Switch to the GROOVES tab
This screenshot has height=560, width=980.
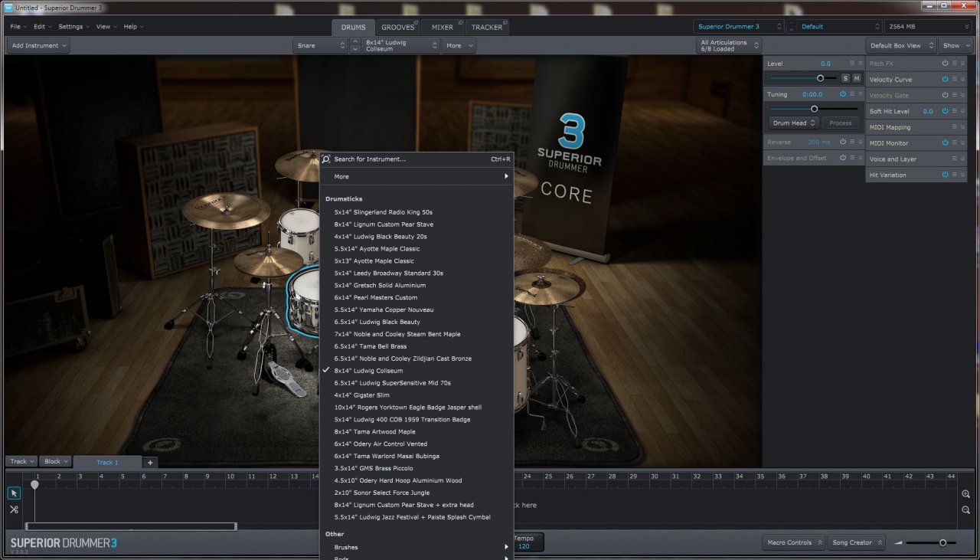397,28
